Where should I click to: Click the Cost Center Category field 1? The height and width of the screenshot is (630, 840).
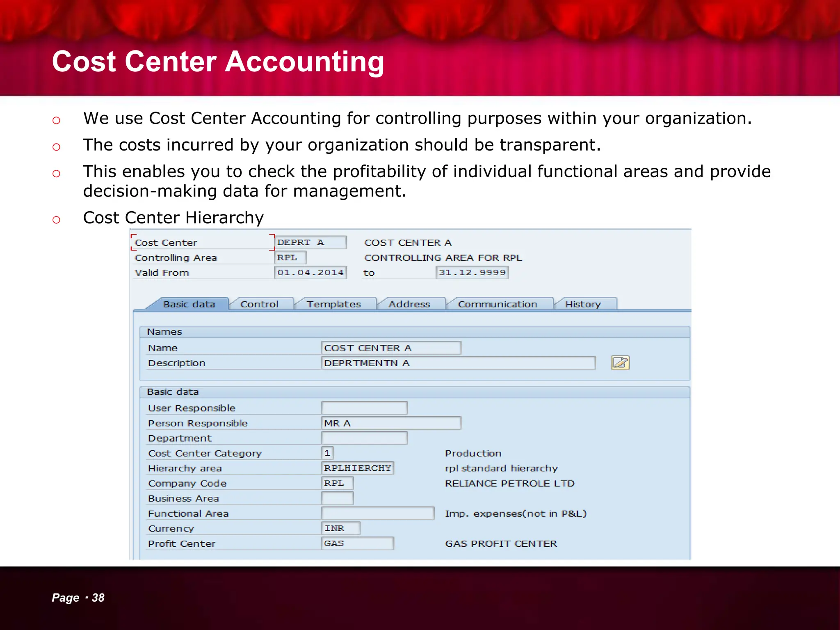pyautogui.click(x=327, y=453)
